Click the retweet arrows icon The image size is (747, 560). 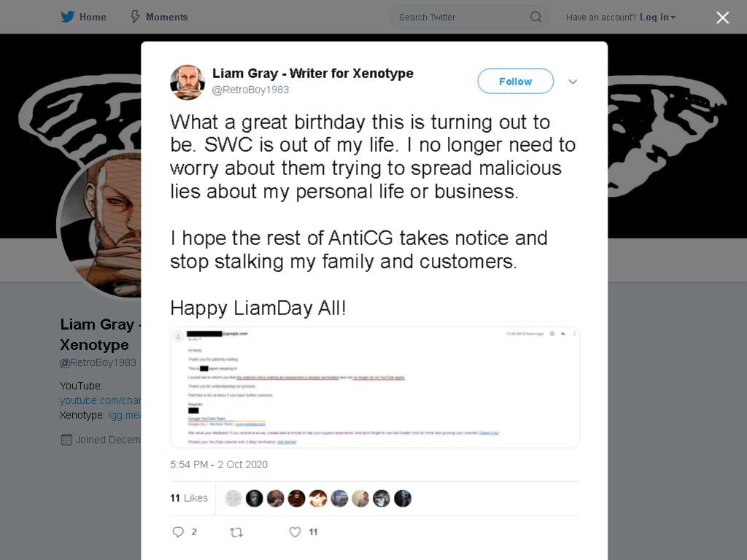[x=236, y=532]
